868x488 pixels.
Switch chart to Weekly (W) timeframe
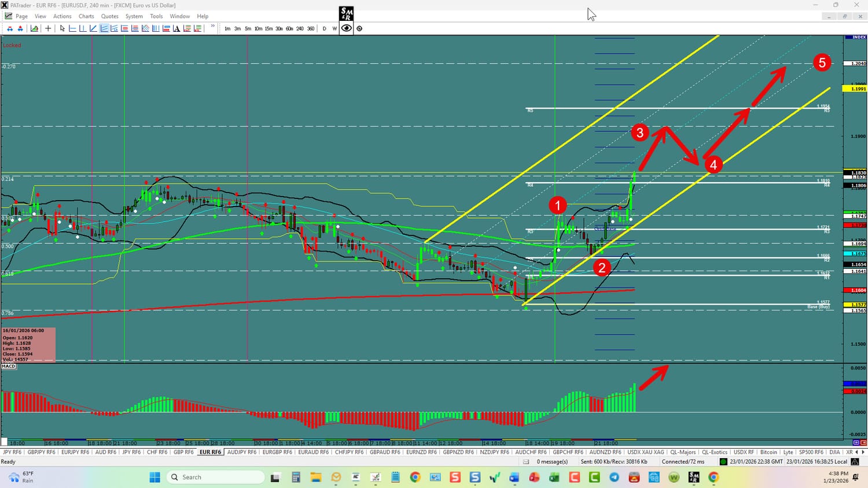click(334, 28)
